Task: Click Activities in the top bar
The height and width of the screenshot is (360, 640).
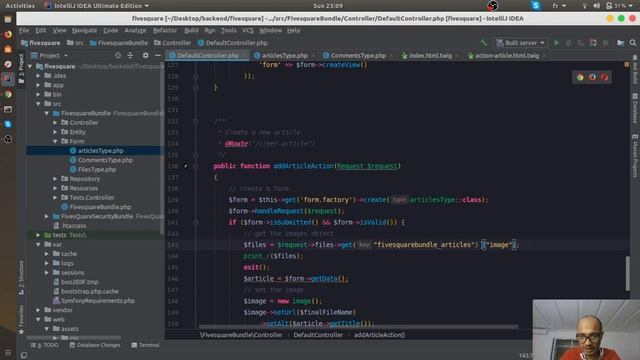Action: pyautogui.click(x=20, y=6)
